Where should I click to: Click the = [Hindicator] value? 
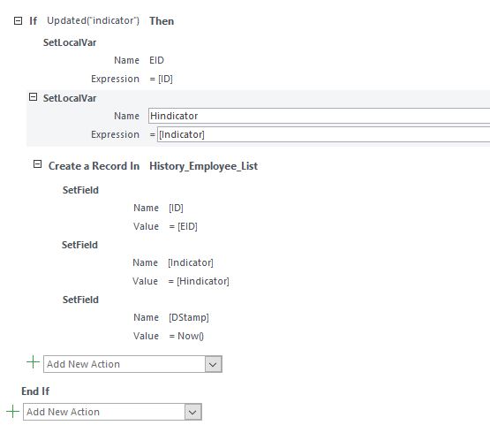pyautogui.click(x=199, y=281)
